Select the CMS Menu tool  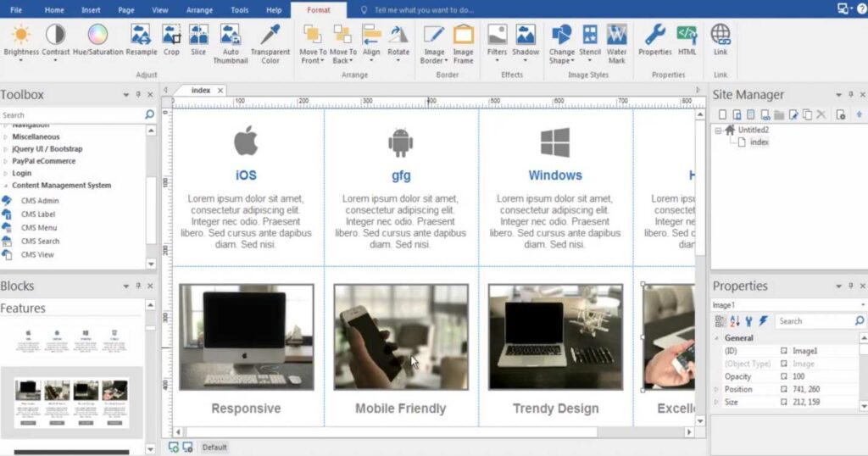(39, 227)
